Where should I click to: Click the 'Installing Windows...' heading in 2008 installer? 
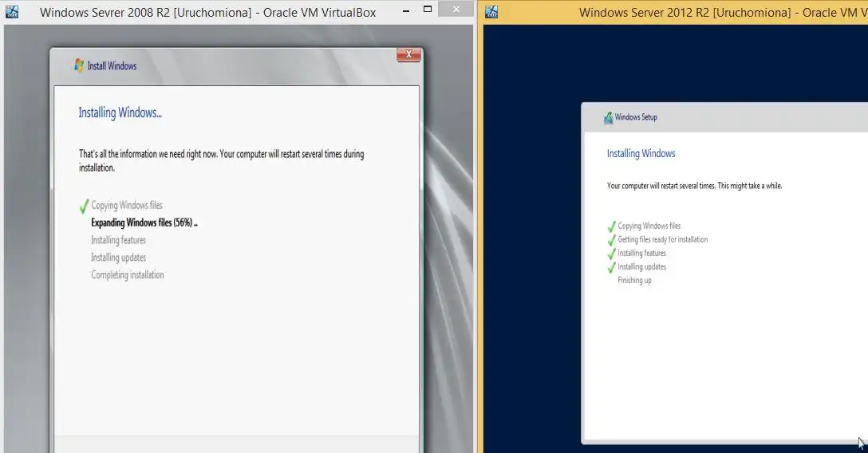(x=120, y=112)
